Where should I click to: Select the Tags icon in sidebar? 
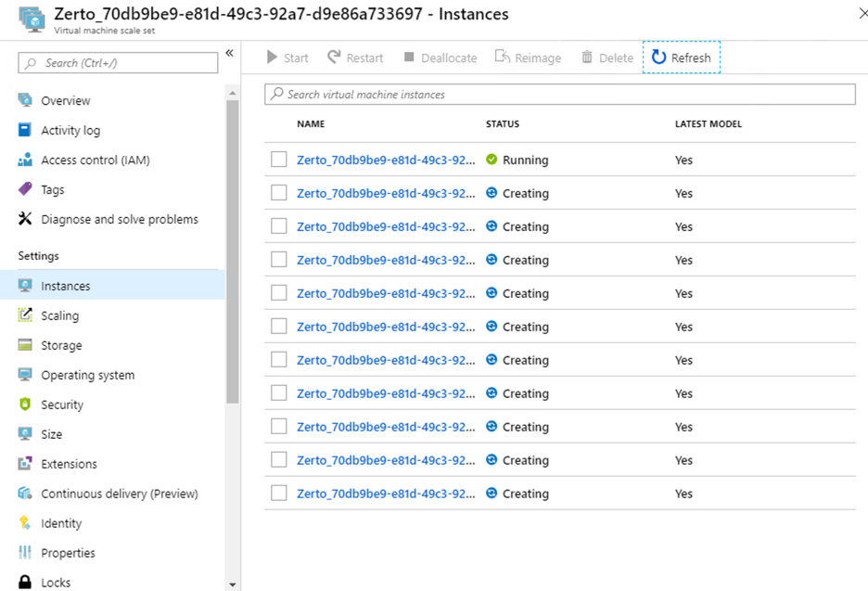[25, 189]
